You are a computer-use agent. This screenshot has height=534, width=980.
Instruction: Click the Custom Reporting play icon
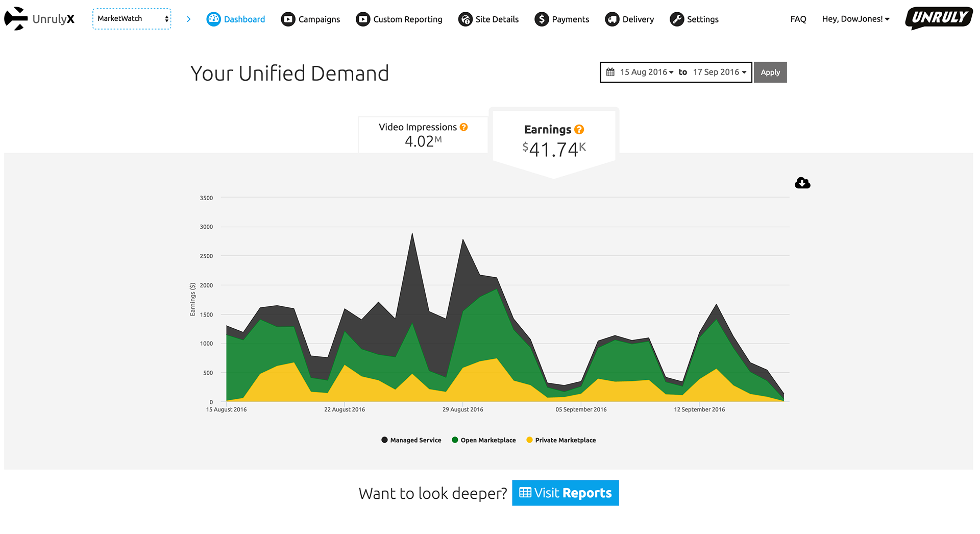(x=363, y=19)
